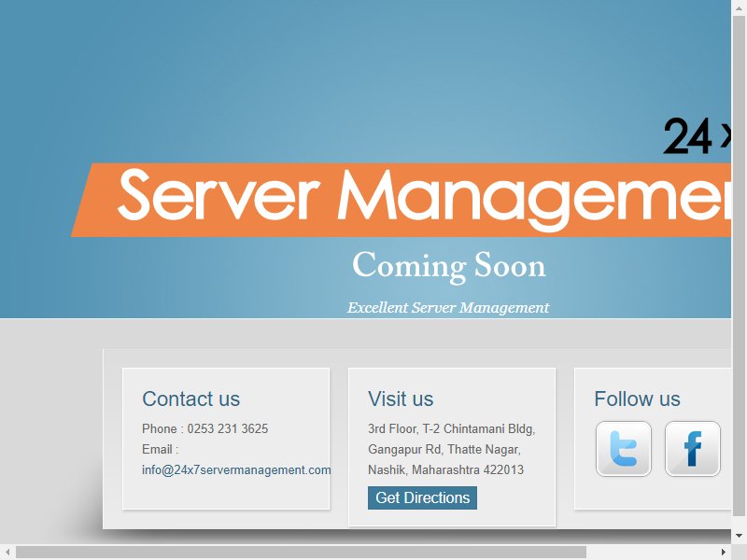Open the info@24x7servermanagement.com email link

click(x=236, y=470)
